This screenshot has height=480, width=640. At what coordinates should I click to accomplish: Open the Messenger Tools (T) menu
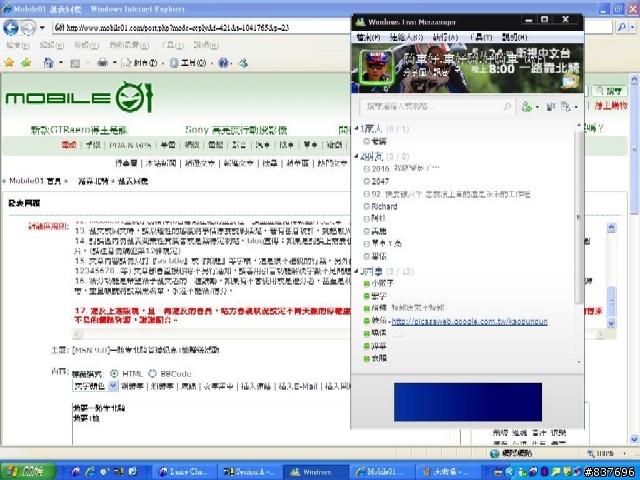click(481, 37)
